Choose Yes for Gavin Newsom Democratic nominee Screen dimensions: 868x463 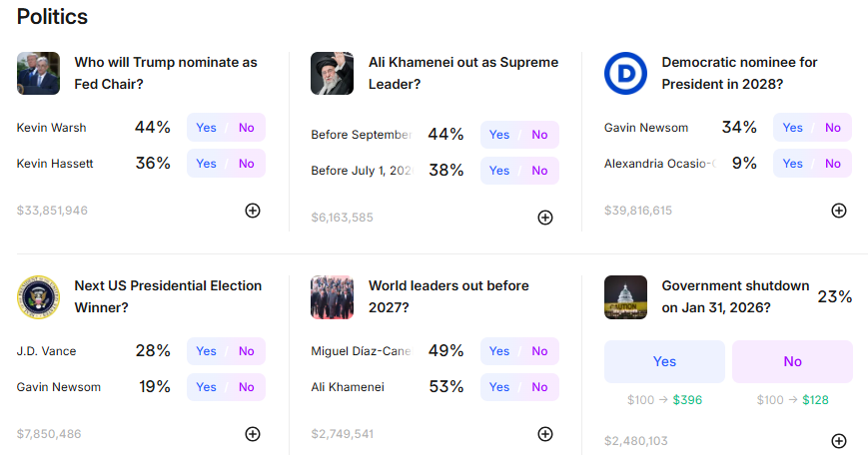pyautogui.click(x=793, y=128)
